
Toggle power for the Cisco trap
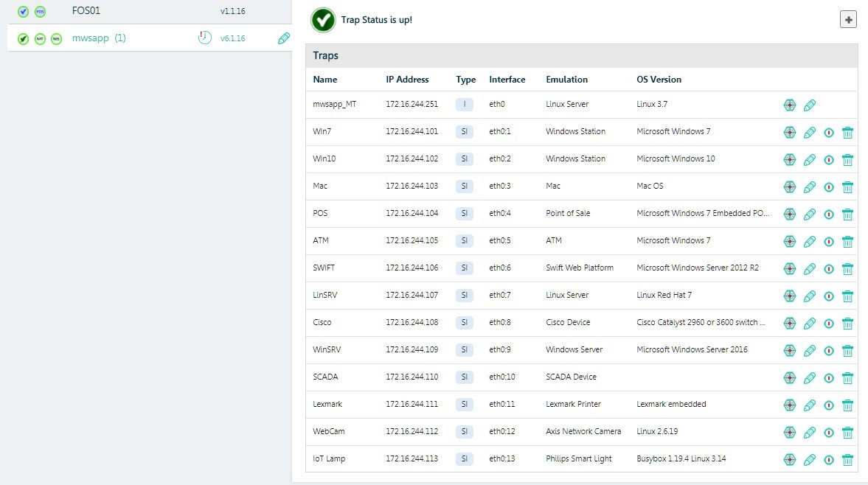click(x=829, y=324)
